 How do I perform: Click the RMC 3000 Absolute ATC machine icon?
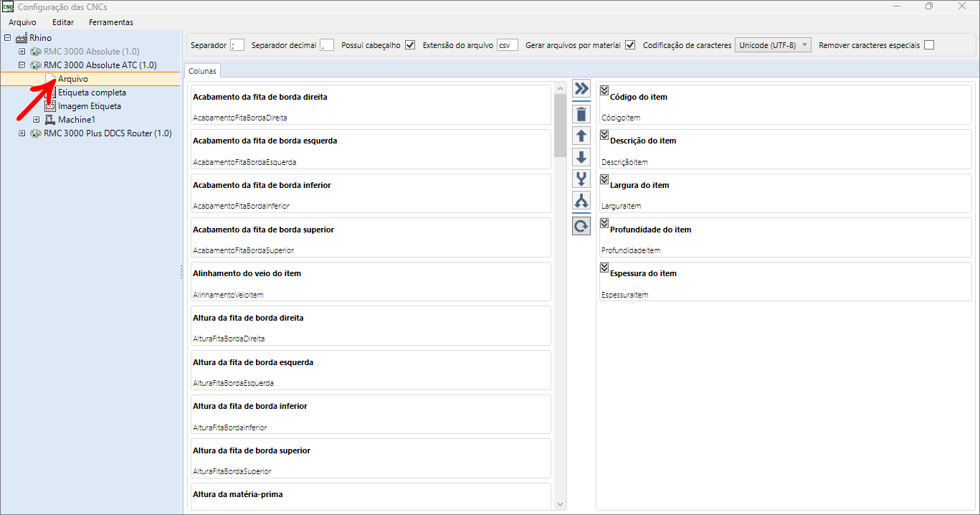click(36, 65)
